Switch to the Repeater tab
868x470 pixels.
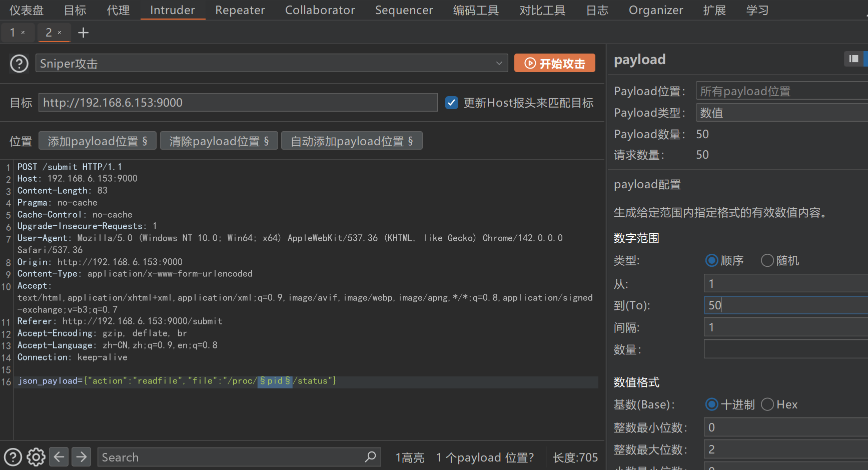coord(240,10)
